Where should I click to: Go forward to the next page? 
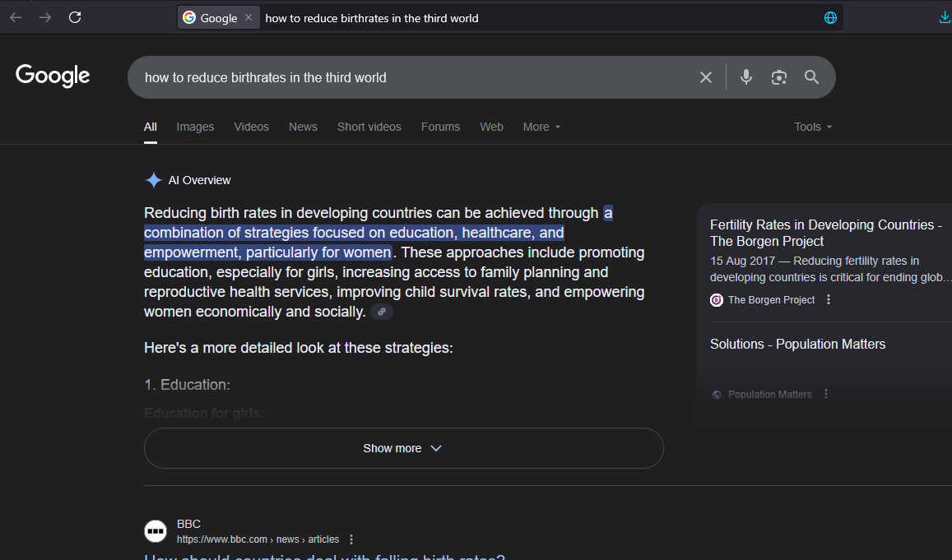click(x=45, y=17)
